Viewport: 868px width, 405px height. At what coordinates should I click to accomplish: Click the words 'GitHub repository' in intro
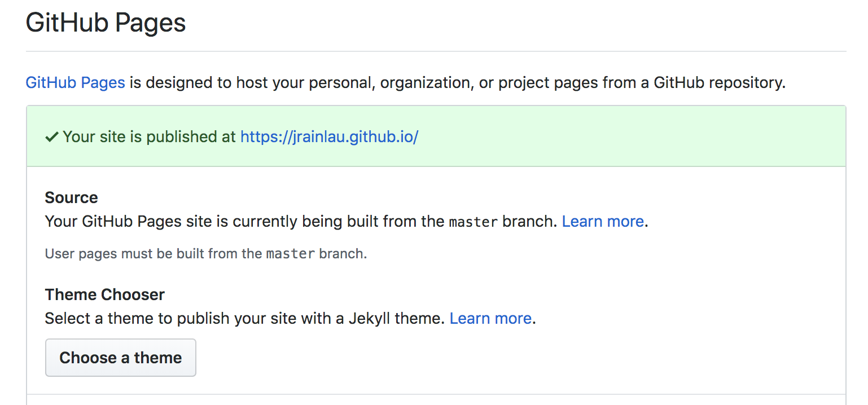coord(718,83)
